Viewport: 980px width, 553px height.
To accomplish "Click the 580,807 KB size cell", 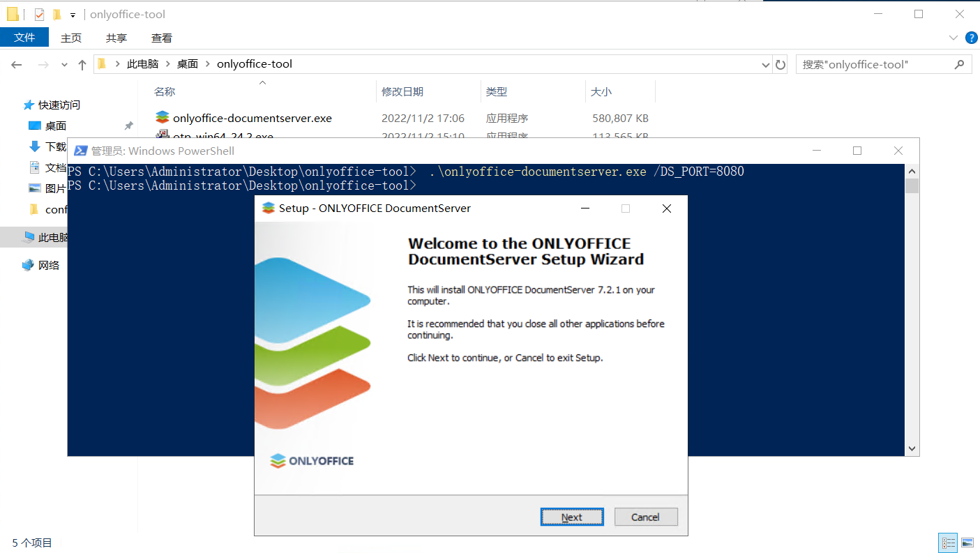I will (x=620, y=119).
